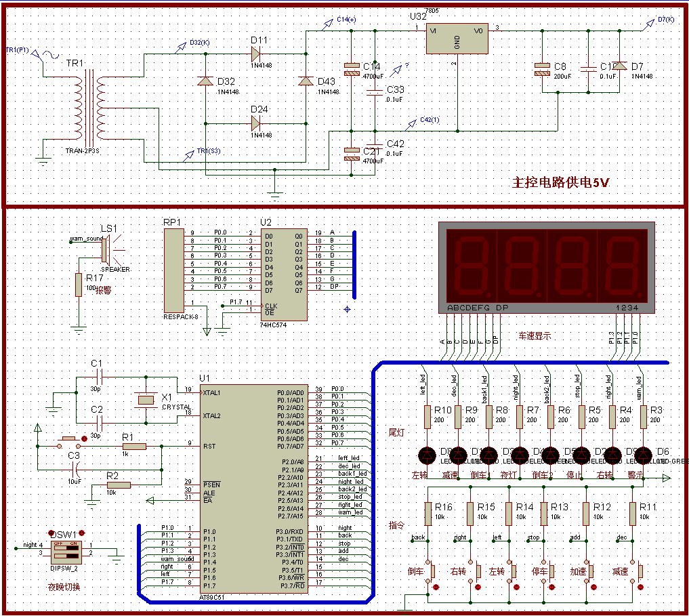
Task: Click the 尾灯 section label
Action: coord(396,432)
